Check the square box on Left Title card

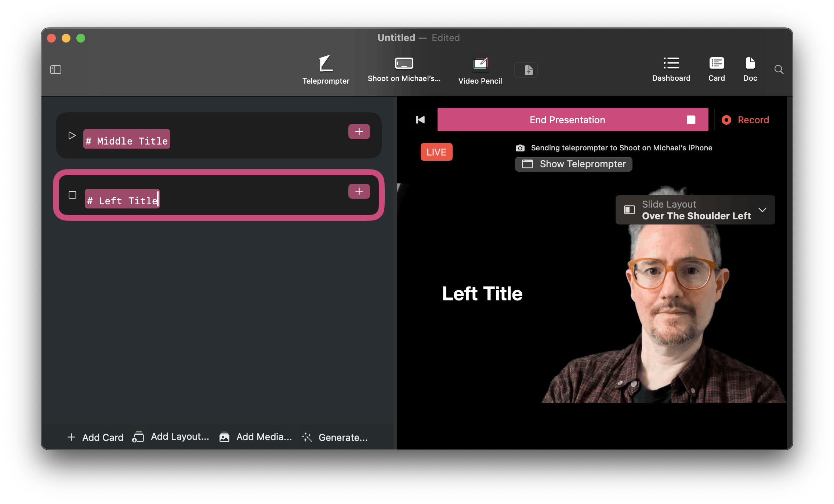click(x=72, y=195)
